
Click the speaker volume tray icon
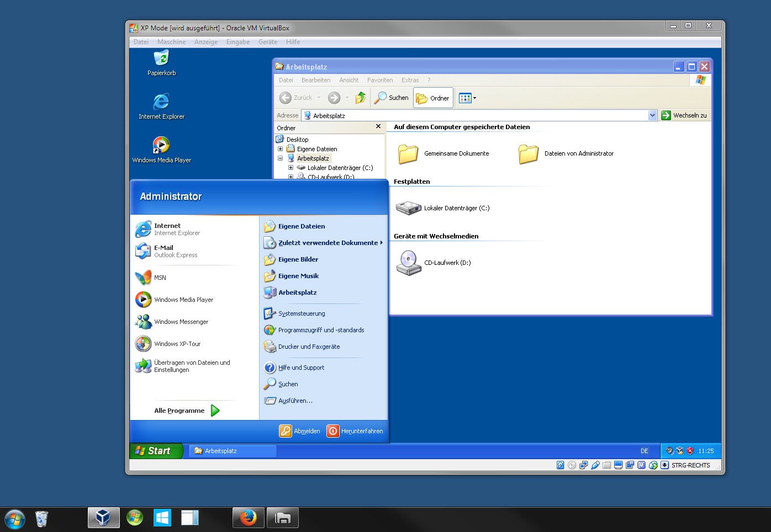click(669, 451)
